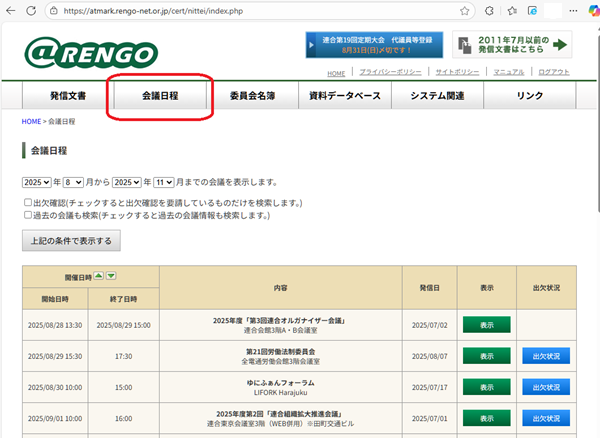Open the start month 8 dropdown
The image size is (600, 438).
tap(73, 182)
